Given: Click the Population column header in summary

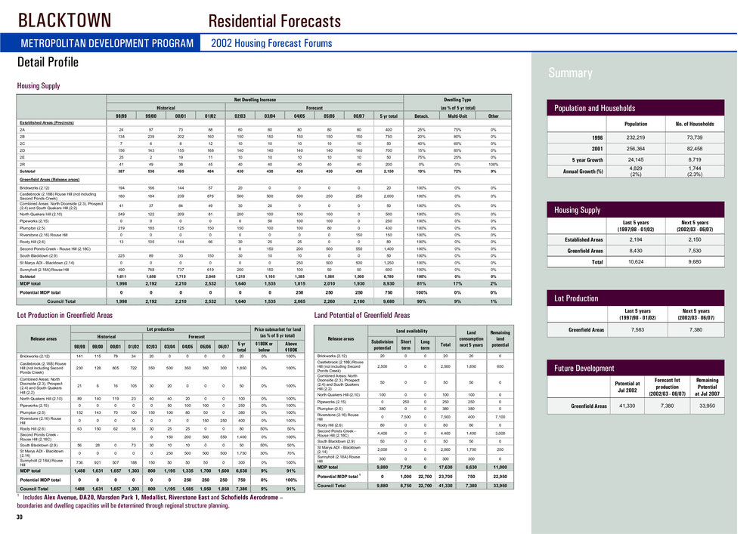Looking at the screenshot, I should point(636,124).
